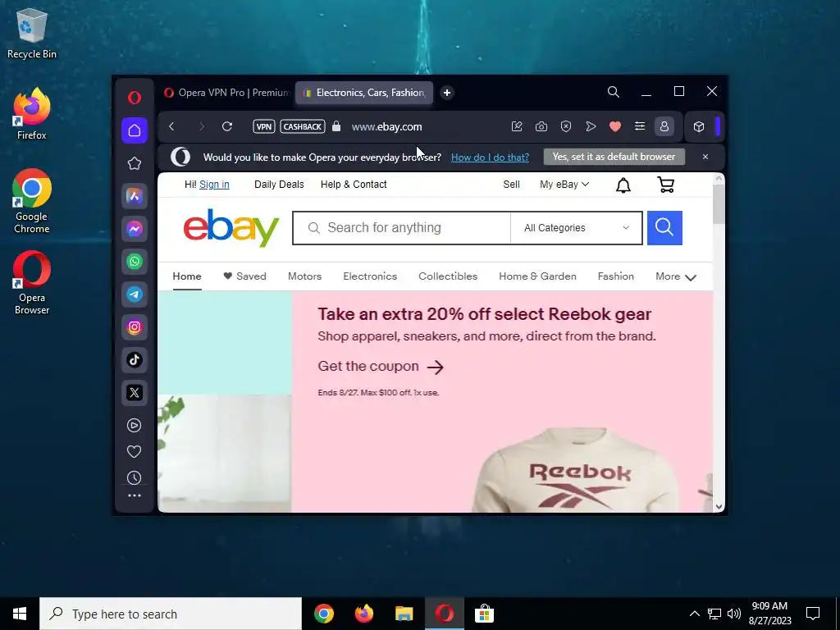Click the 'How do I do that?' link
840x630 pixels.
[490, 157]
